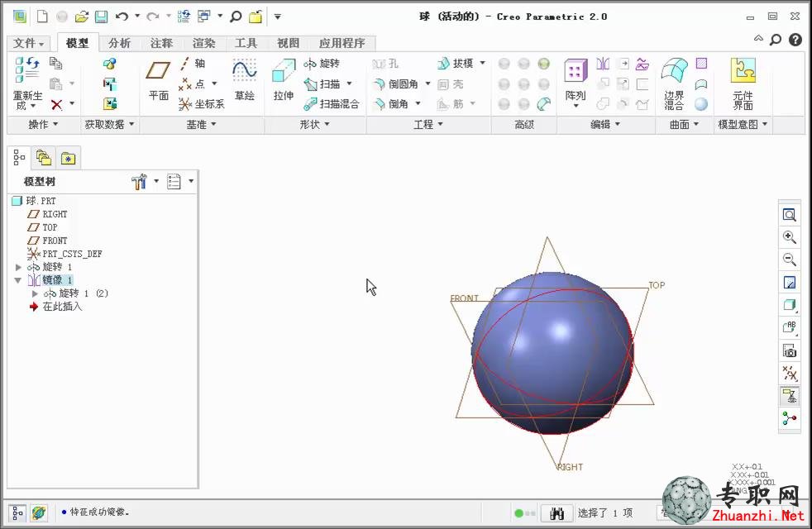Open the 形状 group dropdown
812x529 pixels.
[x=314, y=125]
